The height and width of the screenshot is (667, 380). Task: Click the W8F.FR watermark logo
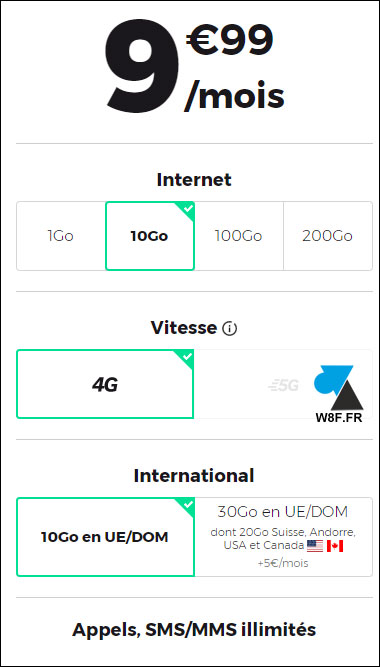pyautogui.click(x=339, y=394)
